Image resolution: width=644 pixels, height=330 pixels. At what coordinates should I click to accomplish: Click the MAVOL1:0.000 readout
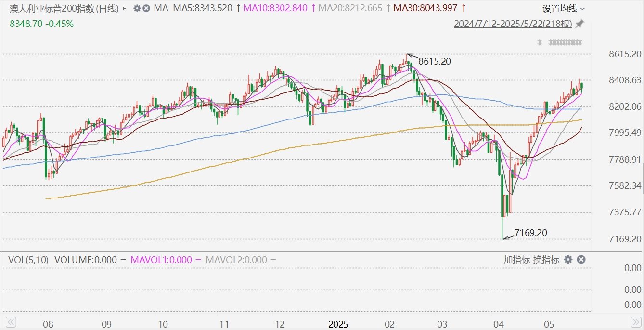[x=161, y=260]
